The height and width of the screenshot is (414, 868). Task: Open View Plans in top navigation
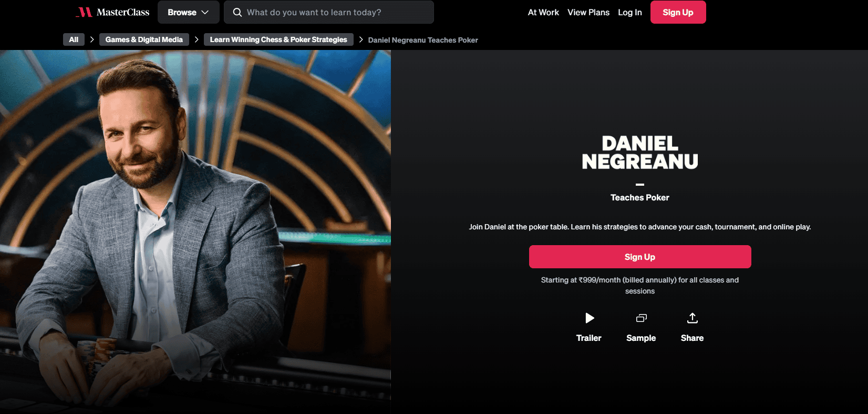point(588,12)
